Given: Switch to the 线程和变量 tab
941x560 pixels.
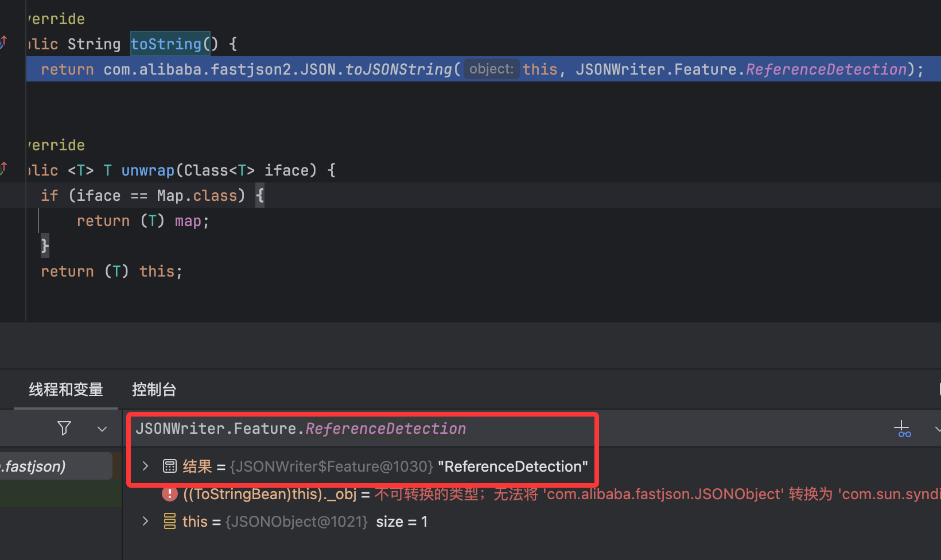Looking at the screenshot, I should click(x=66, y=390).
